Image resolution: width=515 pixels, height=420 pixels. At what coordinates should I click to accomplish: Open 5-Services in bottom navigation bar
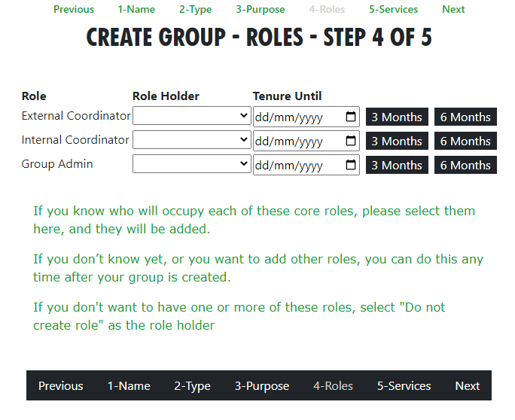click(404, 385)
